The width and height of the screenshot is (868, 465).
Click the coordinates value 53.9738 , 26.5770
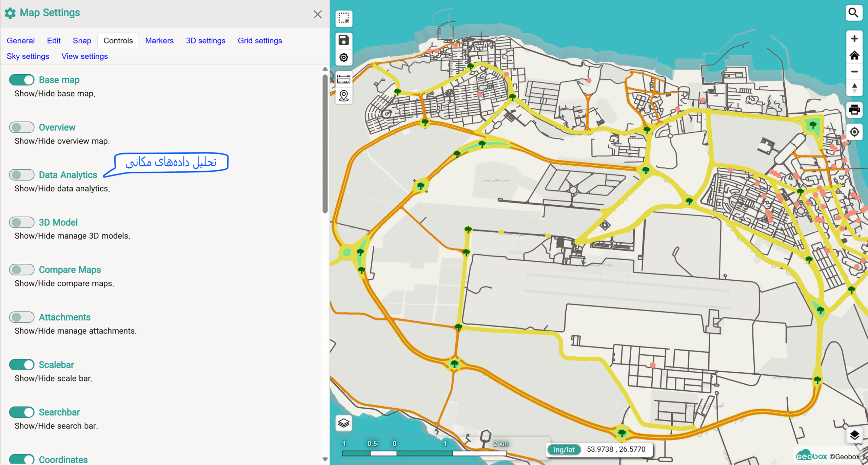click(616, 449)
